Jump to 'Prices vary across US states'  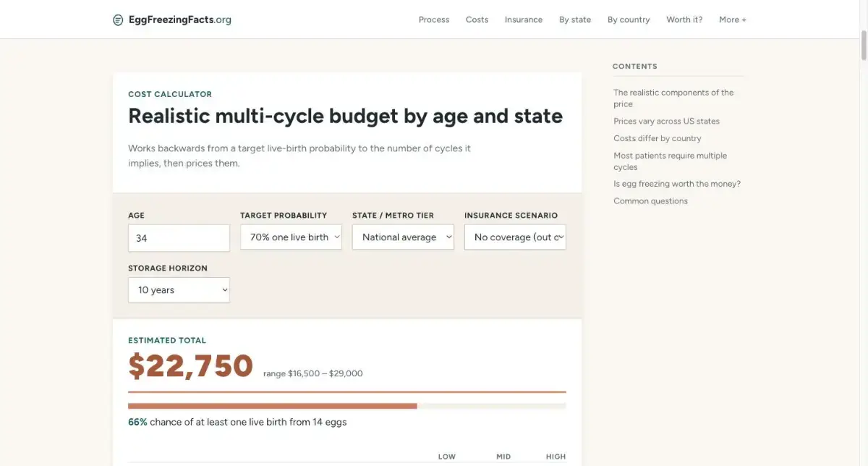pos(666,121)
